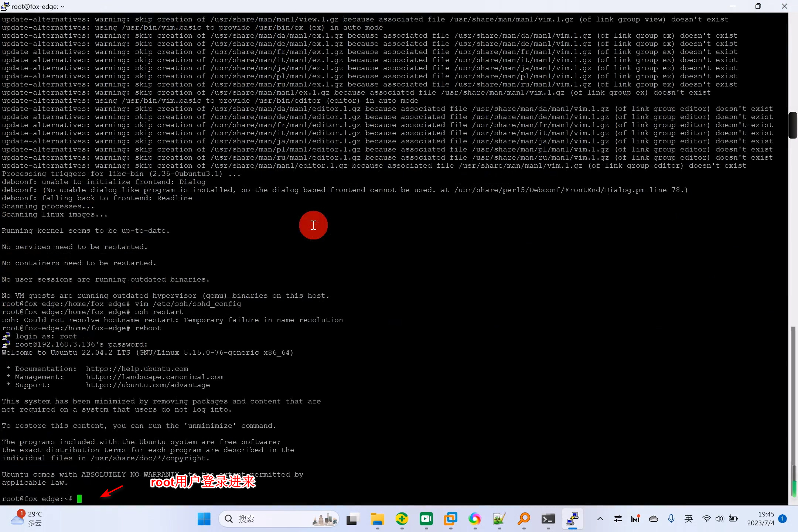Click 'Processing triggers for libc-bin' line
798x532 pixels.
(121, 174)
